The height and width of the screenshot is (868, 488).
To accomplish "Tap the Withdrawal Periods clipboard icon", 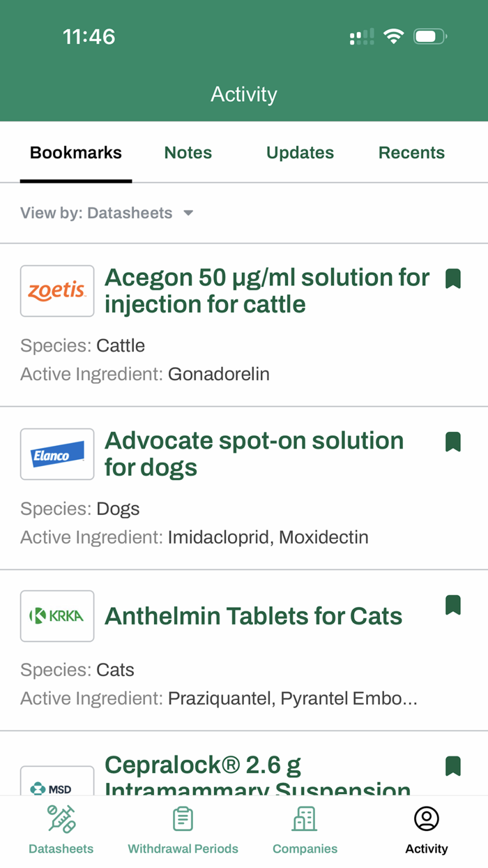I will click(x=183, y=819).
